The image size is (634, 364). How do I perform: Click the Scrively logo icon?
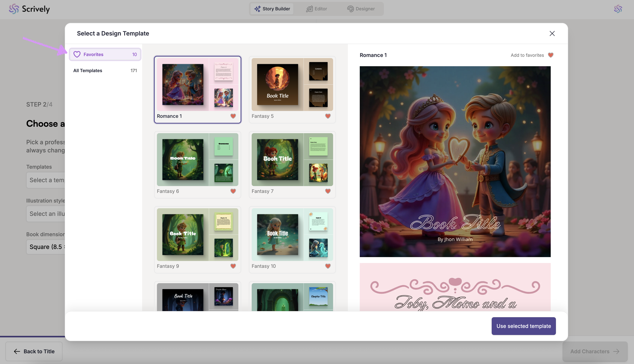pyautogui.click(x=14, y=9)
